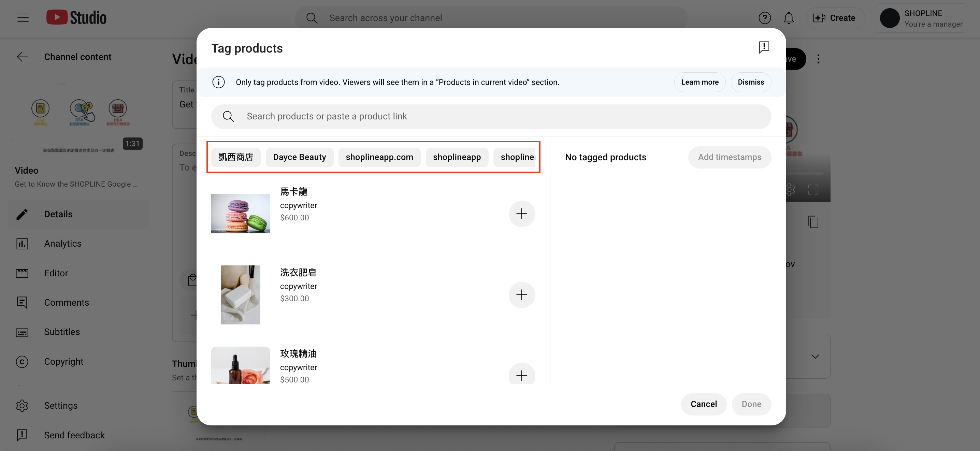Viewport: 980px width, 451px height.
Task: Click the 馬卡龍 product name
Action: 294,192
